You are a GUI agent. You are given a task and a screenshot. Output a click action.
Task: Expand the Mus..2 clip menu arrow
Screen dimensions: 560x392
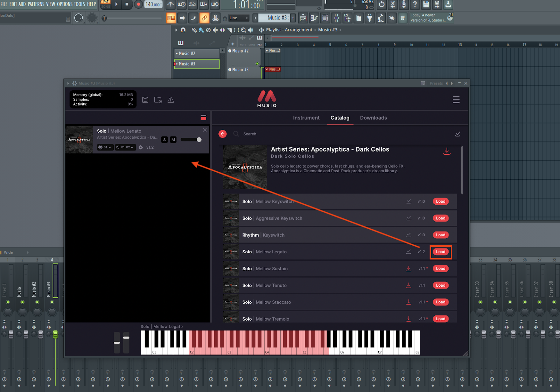tap(267, 50)
